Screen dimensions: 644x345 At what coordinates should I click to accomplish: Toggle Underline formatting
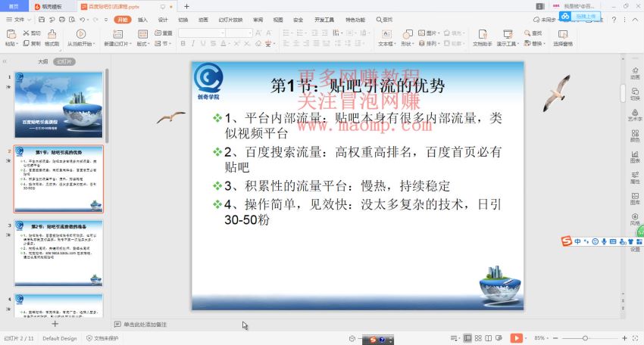pyautogui.click(x=203, y=43)
